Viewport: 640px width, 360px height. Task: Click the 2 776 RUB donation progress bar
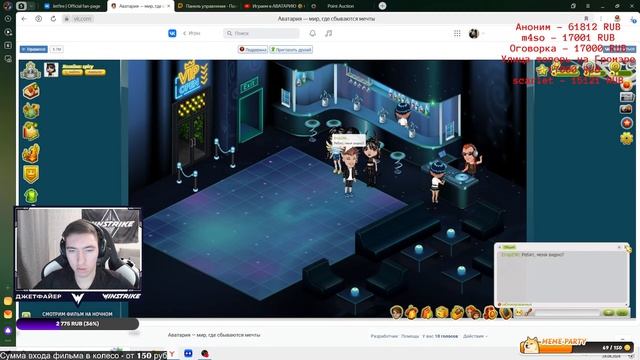click(78, 324)
